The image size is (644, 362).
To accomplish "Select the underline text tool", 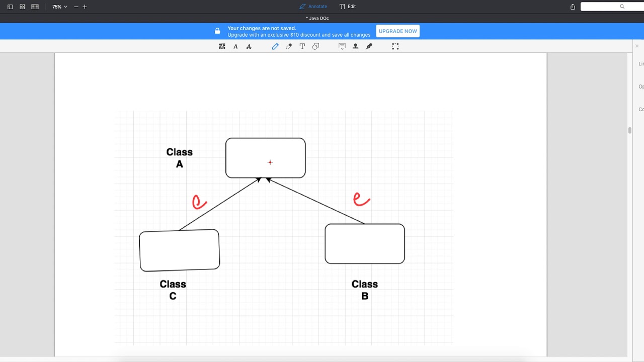I will point(235,46).
